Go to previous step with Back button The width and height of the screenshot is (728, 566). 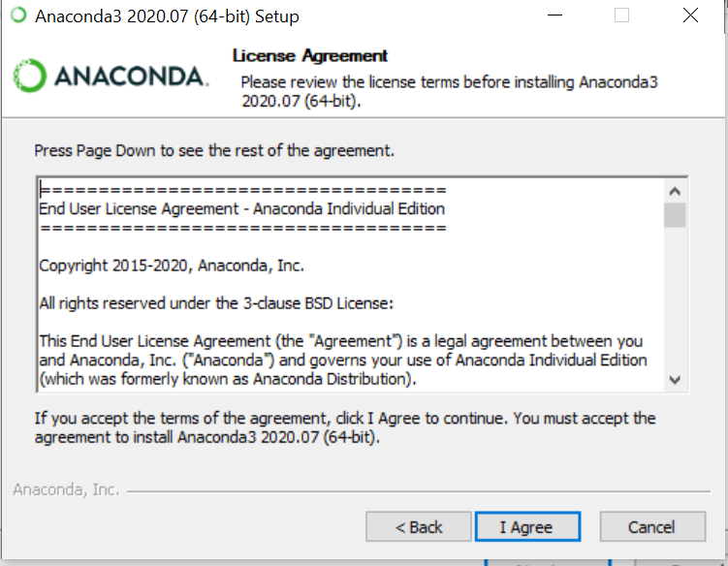419,527
